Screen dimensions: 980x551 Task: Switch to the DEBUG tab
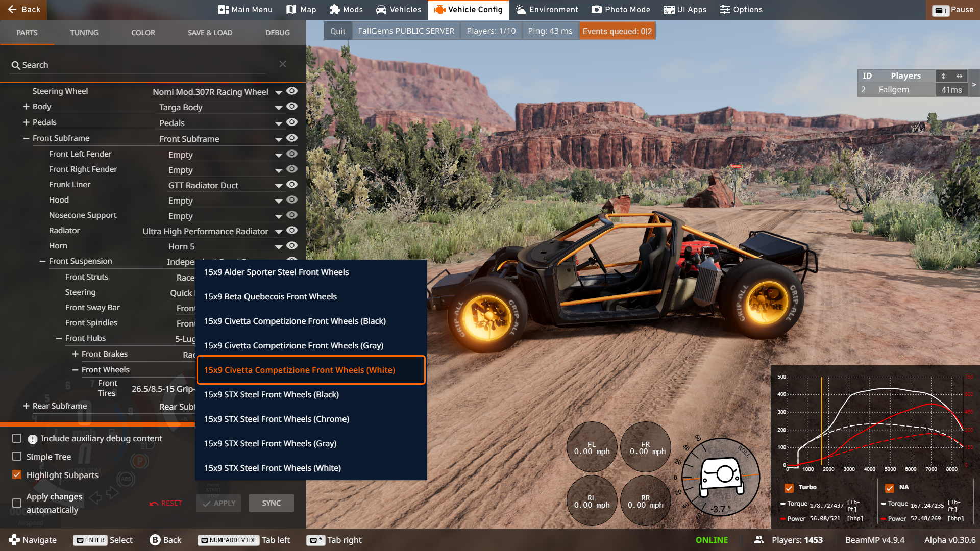point(278,33)
